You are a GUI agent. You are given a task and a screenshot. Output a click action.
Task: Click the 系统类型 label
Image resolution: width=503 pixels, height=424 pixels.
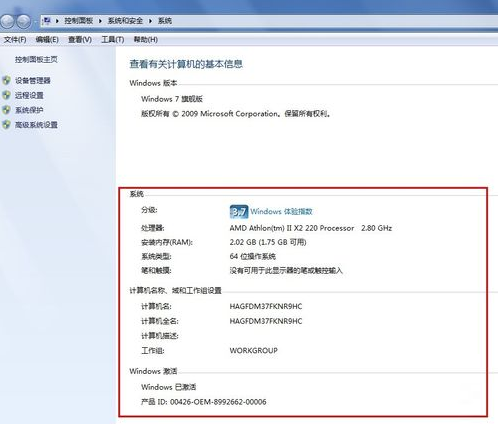pyautogui.click(x=156, y=256)
